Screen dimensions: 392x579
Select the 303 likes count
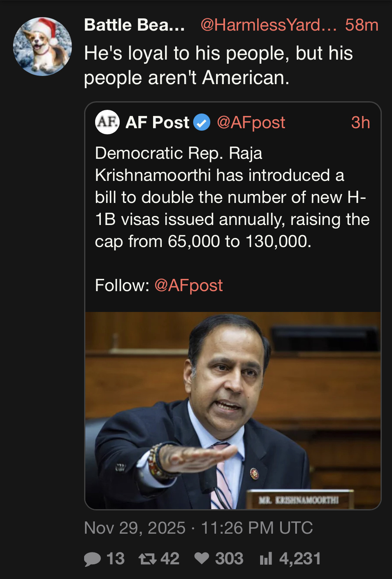coord(229,559)
